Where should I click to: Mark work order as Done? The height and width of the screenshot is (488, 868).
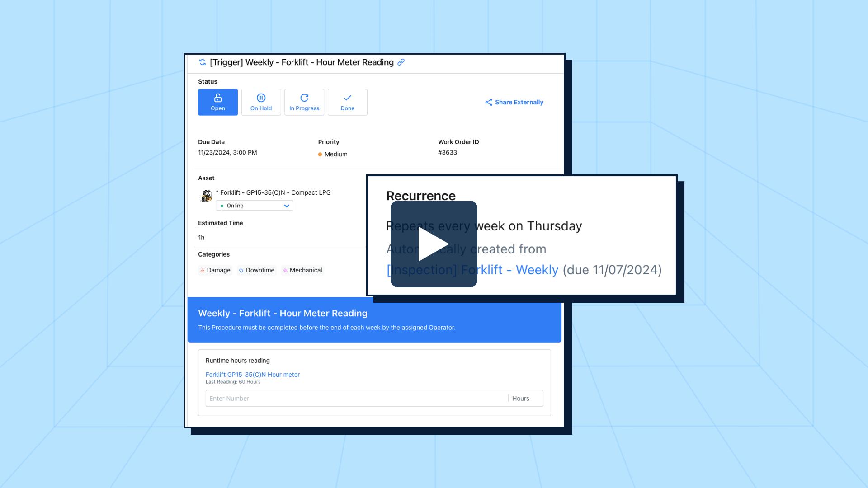(x=347, y=102)
